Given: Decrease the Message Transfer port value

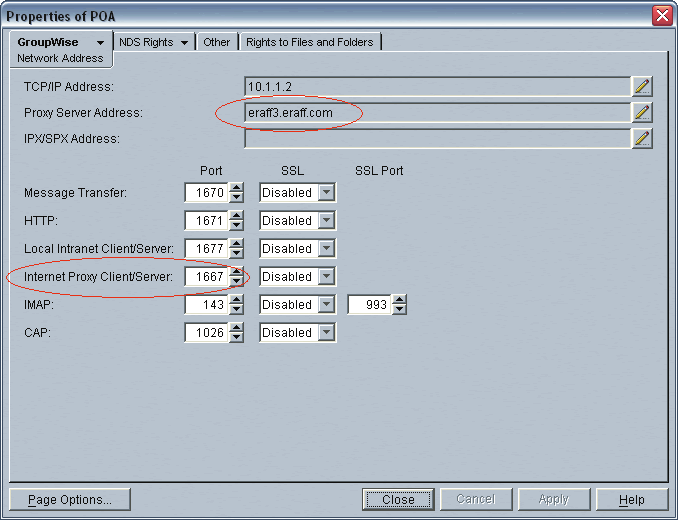Looking at the screenshot, I should coord(236,197).
